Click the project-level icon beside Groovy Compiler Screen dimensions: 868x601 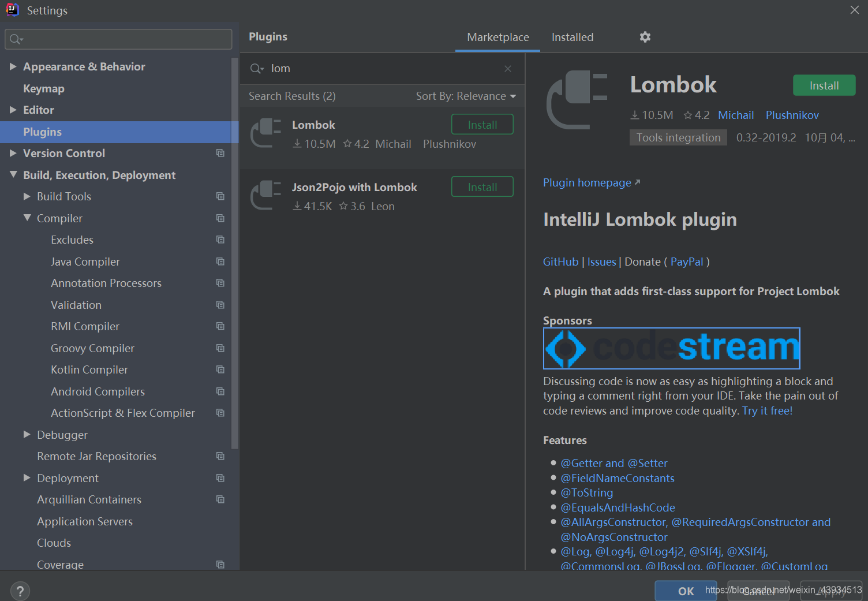(220, 348)
